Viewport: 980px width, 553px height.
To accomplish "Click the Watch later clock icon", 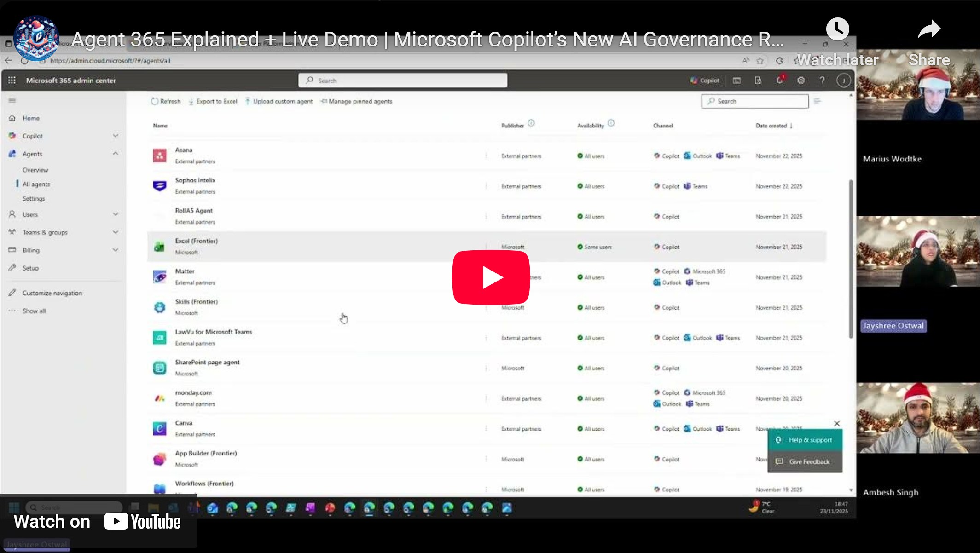I will 837,29.
